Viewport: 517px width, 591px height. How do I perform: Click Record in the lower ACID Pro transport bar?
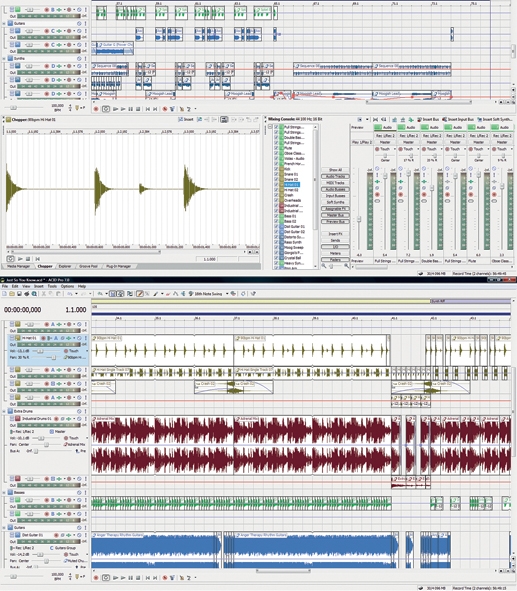click(x=96, y=577)
